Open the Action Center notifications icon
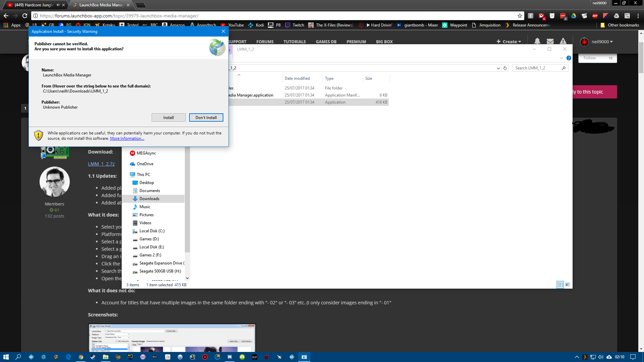The height and width of the screenshot is (362, 644). [633, 357]
